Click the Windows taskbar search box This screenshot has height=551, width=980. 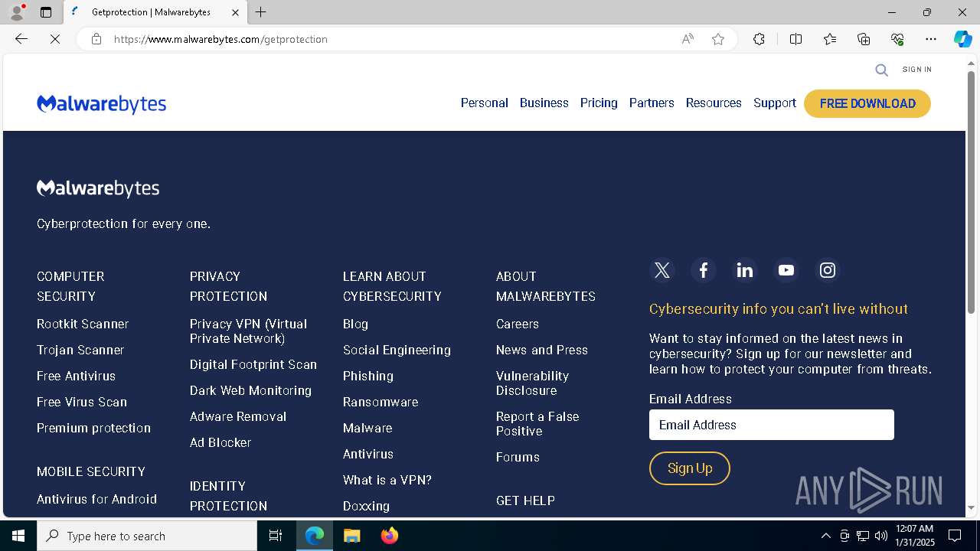point(147,536)
